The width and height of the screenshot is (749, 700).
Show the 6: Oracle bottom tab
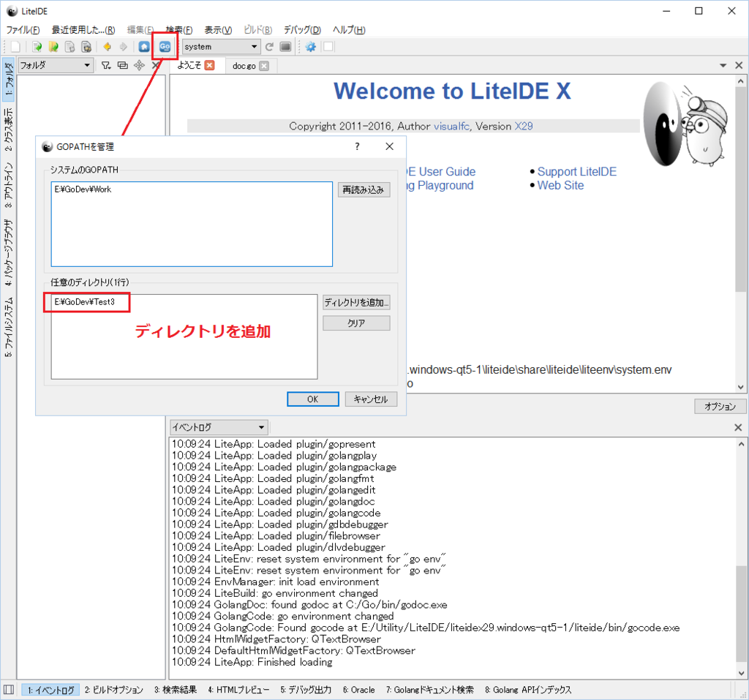tap(358, 690)
